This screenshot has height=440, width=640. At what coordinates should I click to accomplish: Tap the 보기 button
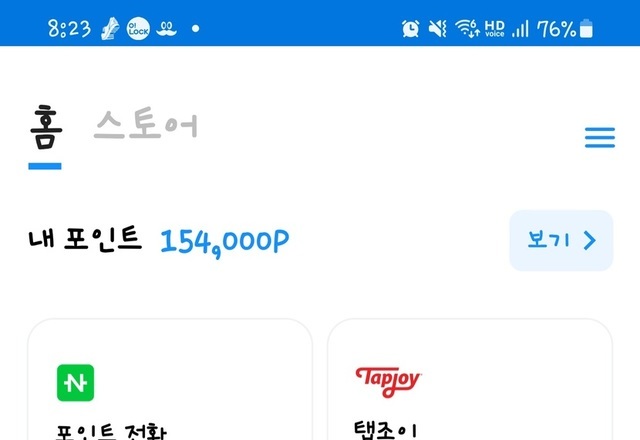coord(561,240)
